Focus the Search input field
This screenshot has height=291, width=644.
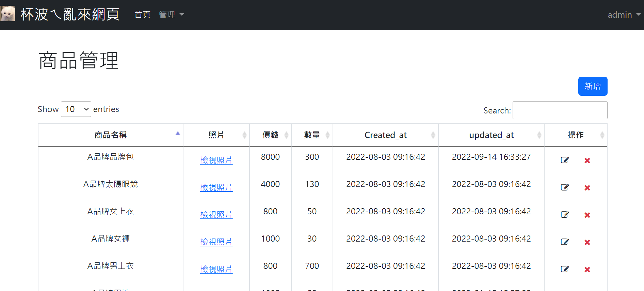[x=560, y=110]
